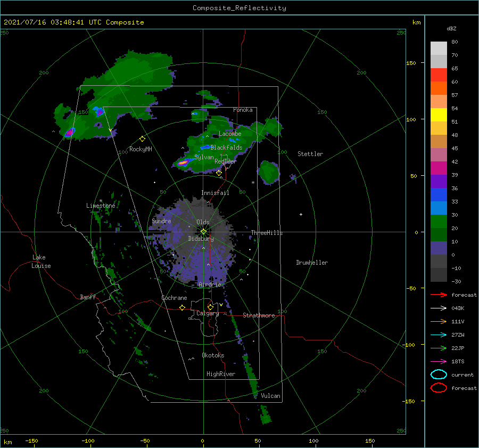This screenshot has height=448, width=479.
Task: Select the red 60–65 dBZ color band
Action: coord(439,75)
